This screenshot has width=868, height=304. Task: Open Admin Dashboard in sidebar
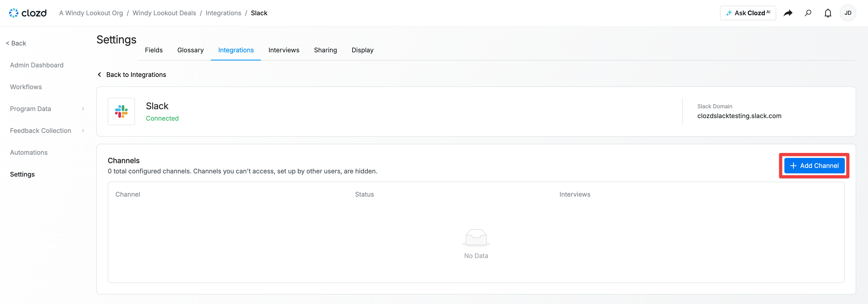click(x=37, y=65)
